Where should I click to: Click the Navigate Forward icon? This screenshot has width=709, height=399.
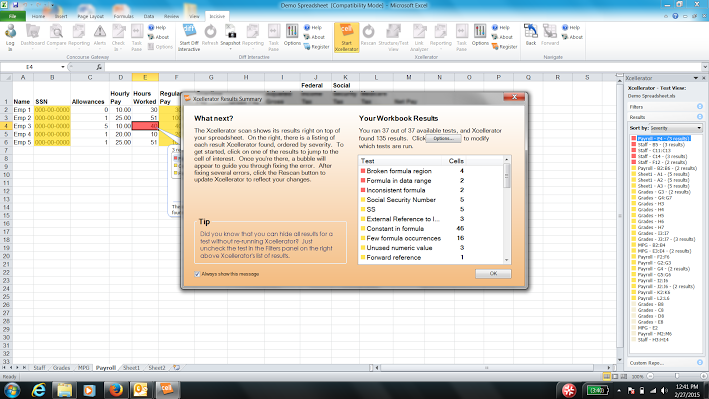(x=550, y=35)
